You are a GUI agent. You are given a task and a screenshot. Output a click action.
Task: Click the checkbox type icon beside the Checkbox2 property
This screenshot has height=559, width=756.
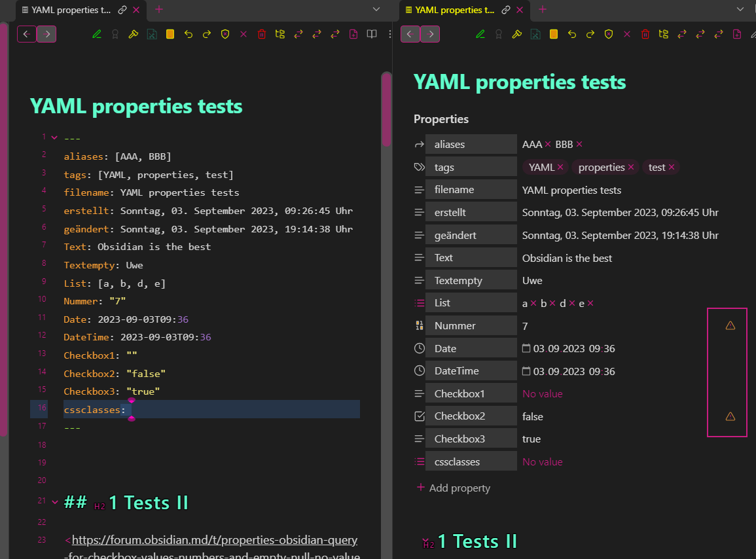[420, 416]
